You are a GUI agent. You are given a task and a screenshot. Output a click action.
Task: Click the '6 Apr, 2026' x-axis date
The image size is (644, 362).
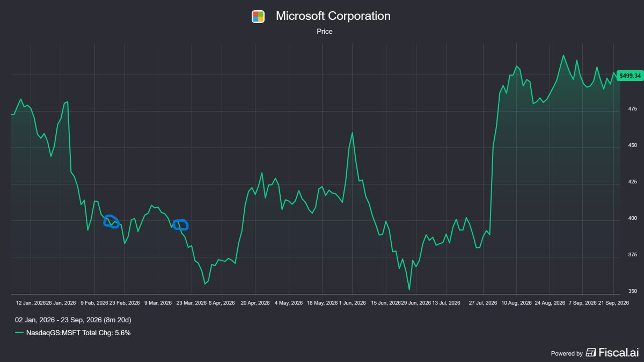tap(222, 302)
